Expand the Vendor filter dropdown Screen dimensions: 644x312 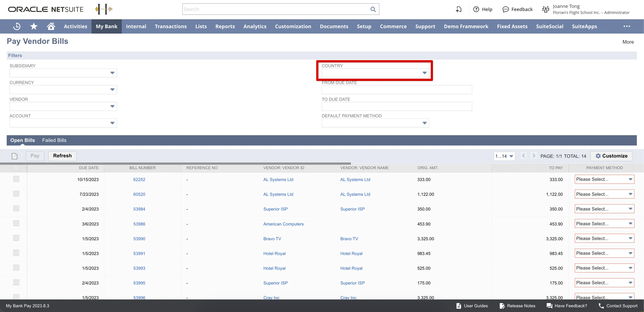click(112, 106)
